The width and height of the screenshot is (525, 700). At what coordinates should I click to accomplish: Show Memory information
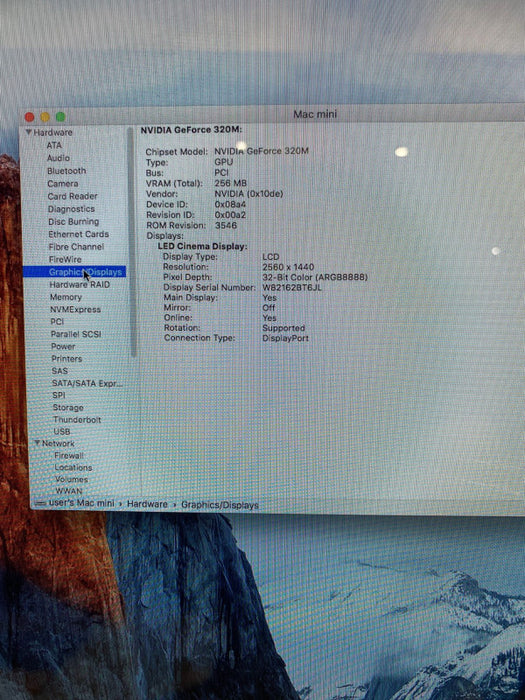[x=66, y=297]
